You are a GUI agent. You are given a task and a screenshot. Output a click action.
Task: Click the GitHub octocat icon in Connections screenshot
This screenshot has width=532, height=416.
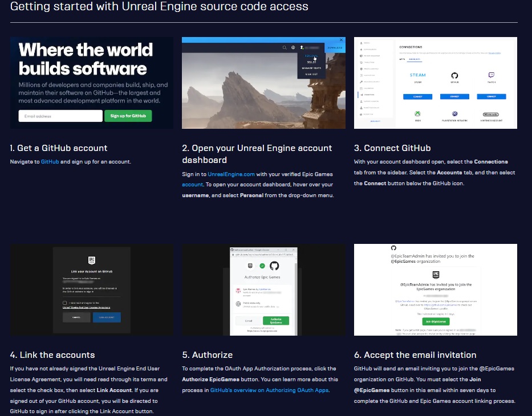(x=454, y=75)
